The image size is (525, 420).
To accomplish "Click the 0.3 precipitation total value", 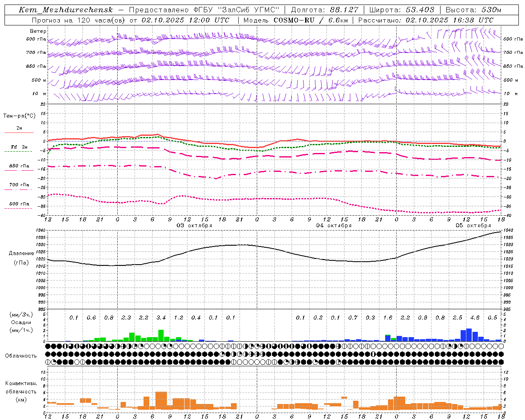I will tap(370, 318).
